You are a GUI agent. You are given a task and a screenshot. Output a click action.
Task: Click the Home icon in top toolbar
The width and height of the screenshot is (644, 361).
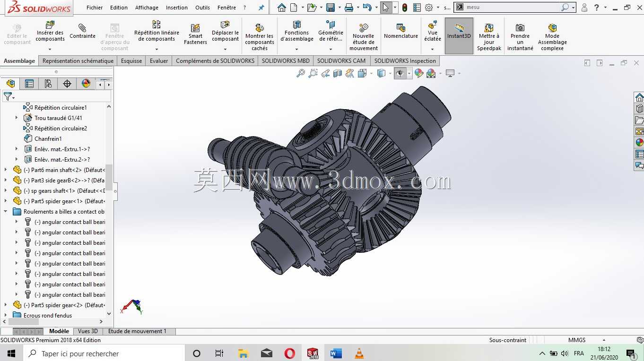point(282,8)
